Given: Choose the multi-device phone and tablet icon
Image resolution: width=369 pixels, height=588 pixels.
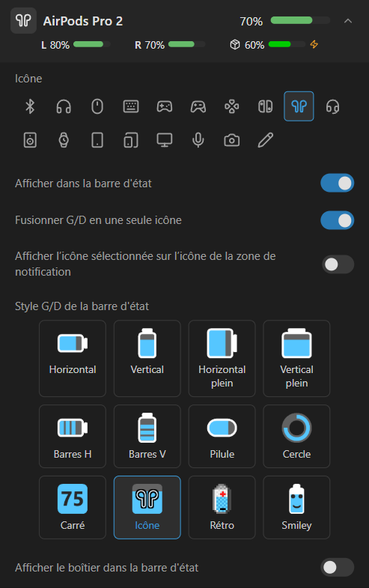Looking at the screenshot, I should [x=131, y=140].
